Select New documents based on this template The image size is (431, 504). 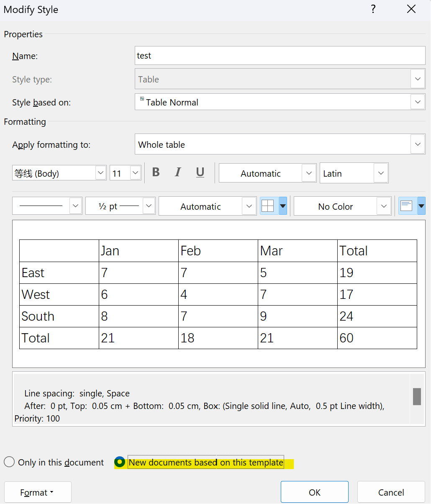pyautogui.click(x=200, y=462)
